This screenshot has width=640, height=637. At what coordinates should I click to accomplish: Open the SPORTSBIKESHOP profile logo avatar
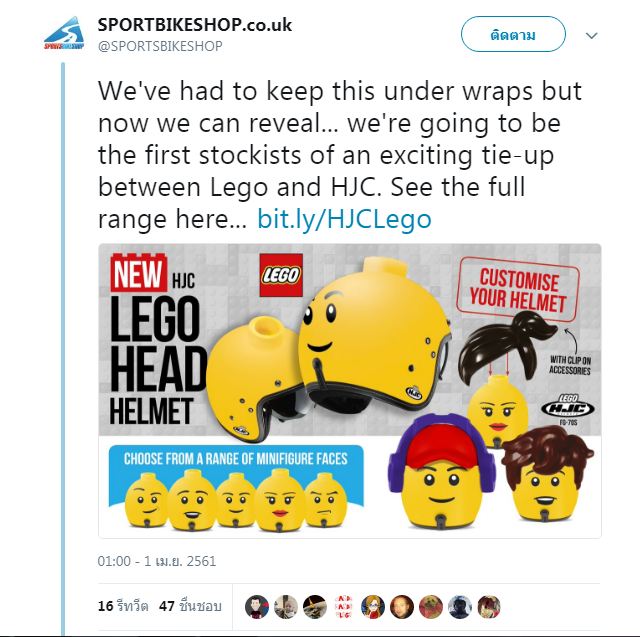point(64,33)
